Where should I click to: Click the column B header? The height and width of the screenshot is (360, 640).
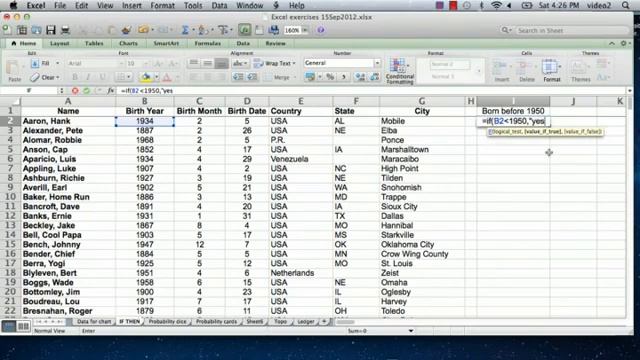(144, 101)
